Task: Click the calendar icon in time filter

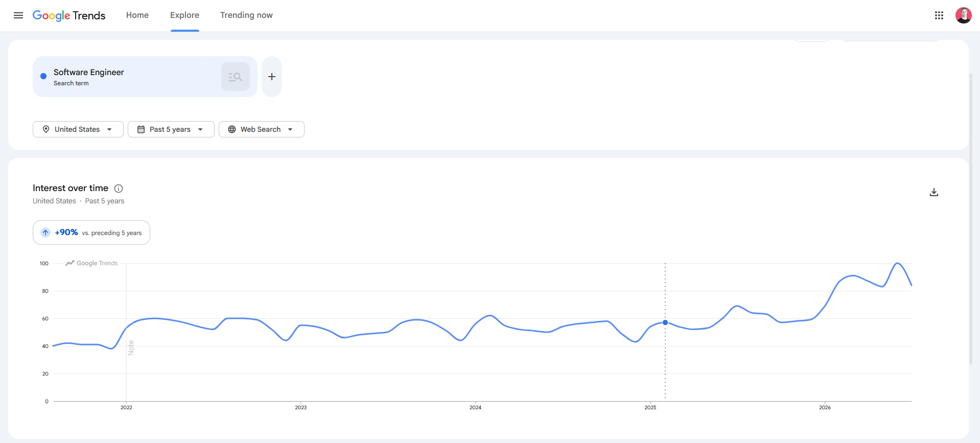Action: pyautogui.click(x=141, y=129)
